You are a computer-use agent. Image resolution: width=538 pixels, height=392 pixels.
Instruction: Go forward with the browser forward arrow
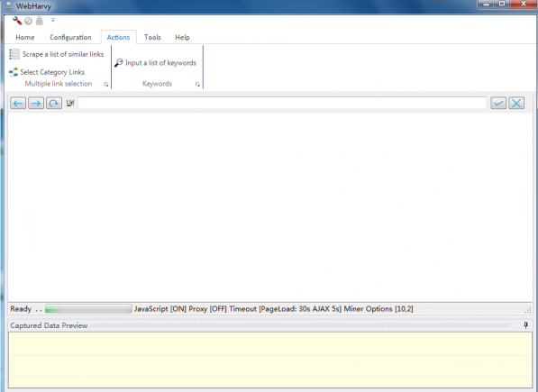[36, 103]
